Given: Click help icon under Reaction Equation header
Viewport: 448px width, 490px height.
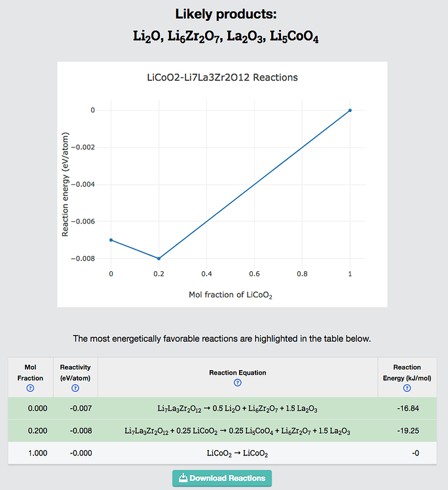Looking at the screenshot, I should 238,383.
